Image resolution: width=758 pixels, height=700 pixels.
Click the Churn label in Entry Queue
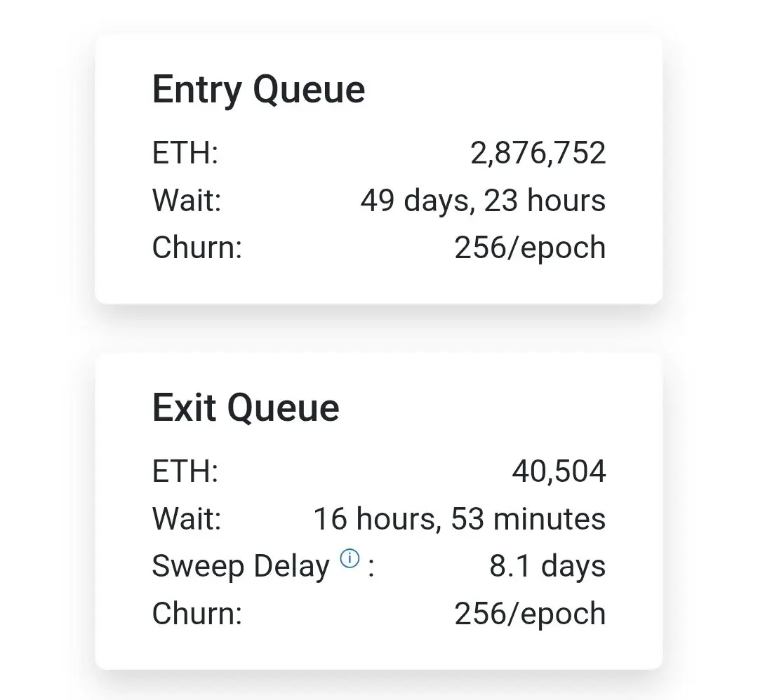click(197, 248)
